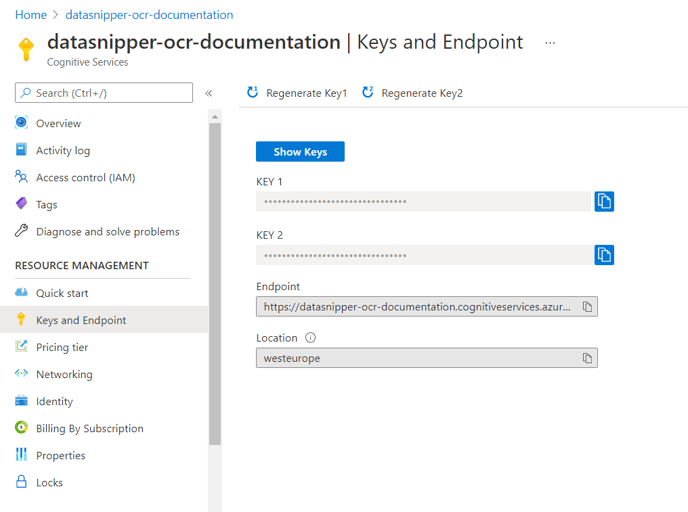This screenshot has height=512, width=688.
Task: Open the more options ellipsis
Action: [x=550, y=43]
